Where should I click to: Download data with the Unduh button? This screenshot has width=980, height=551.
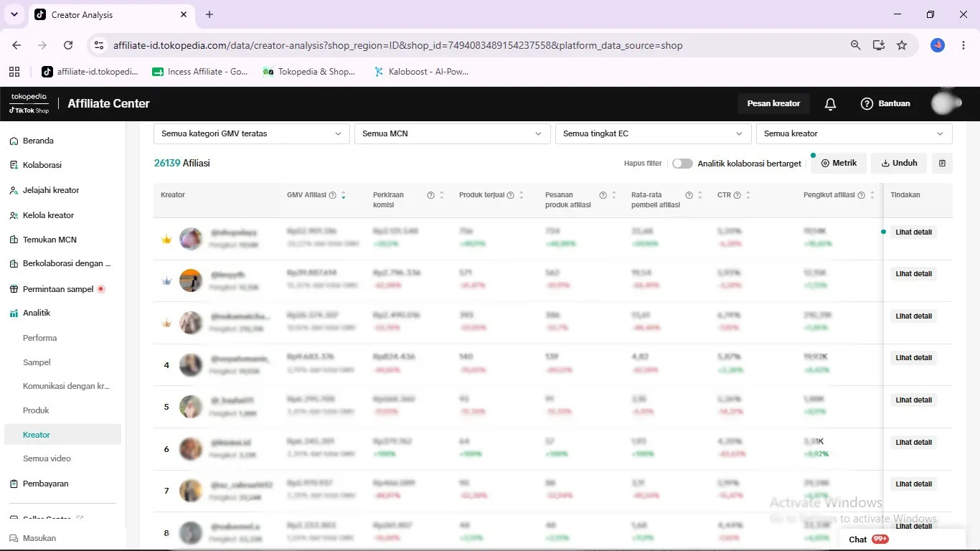tap(899, 164)
